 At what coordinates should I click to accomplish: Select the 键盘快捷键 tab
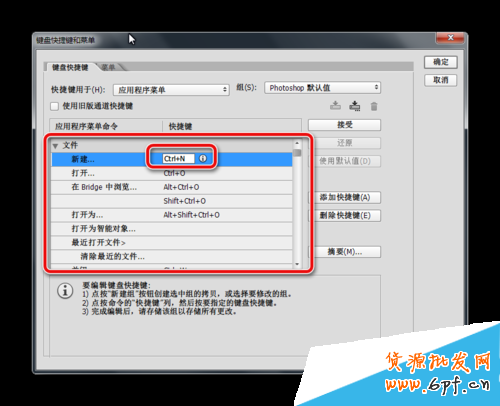[70, 67]
